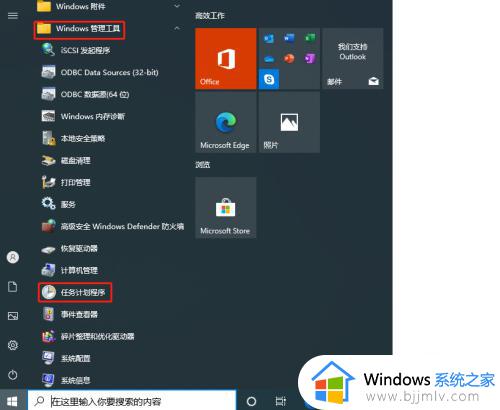Open 系统配置 icon

point(48,358)
